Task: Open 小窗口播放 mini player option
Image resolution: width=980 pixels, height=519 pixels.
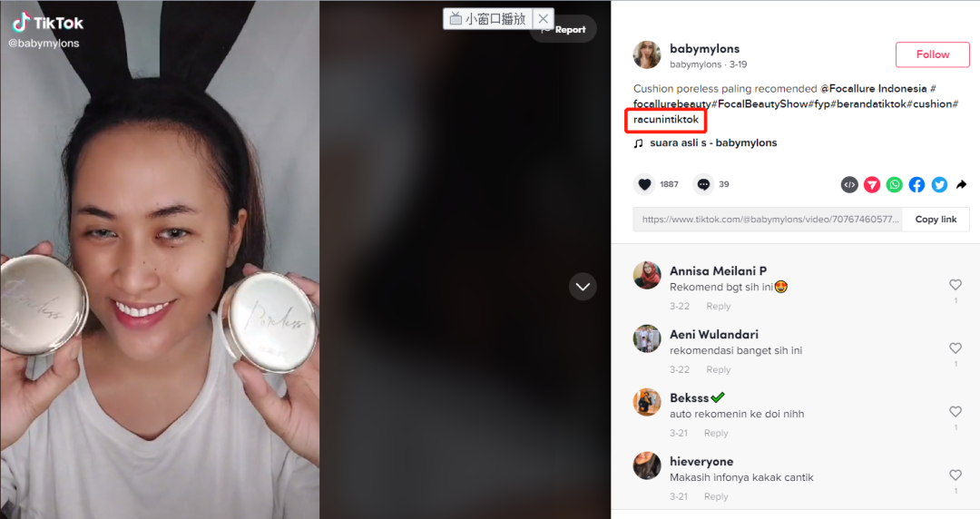Action: [488, 19]
